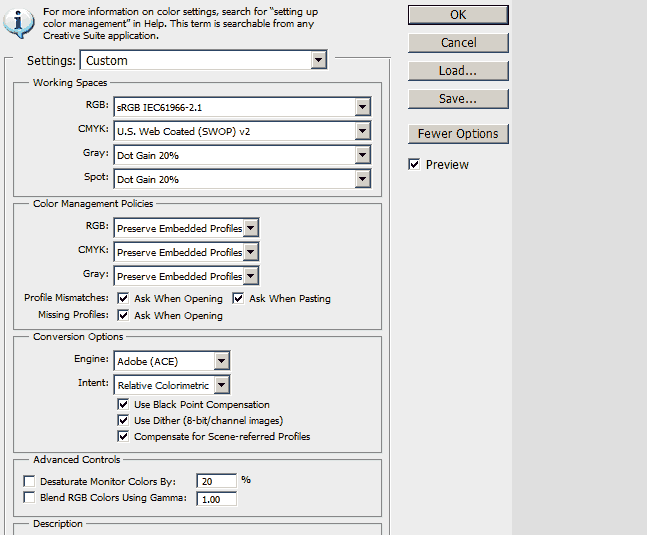Toggle the Preview checkbox

coord(414,164)
